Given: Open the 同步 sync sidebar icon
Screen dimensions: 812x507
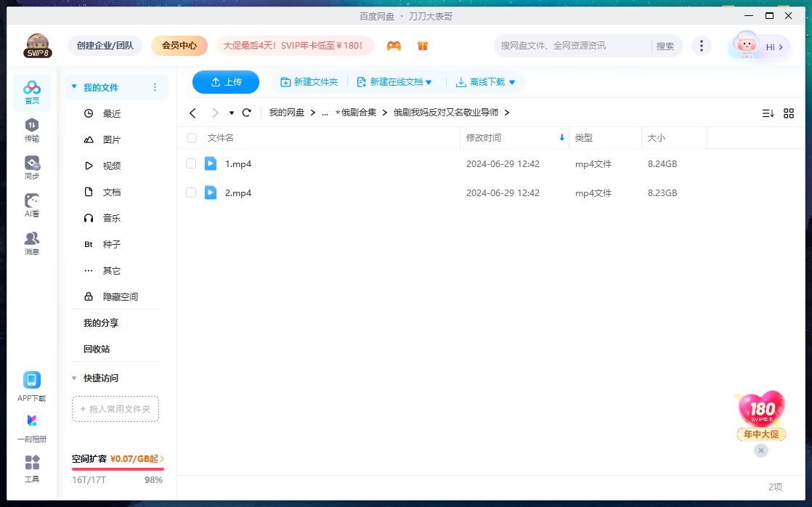Looking at the screenshot, I should tap(31, 168).
